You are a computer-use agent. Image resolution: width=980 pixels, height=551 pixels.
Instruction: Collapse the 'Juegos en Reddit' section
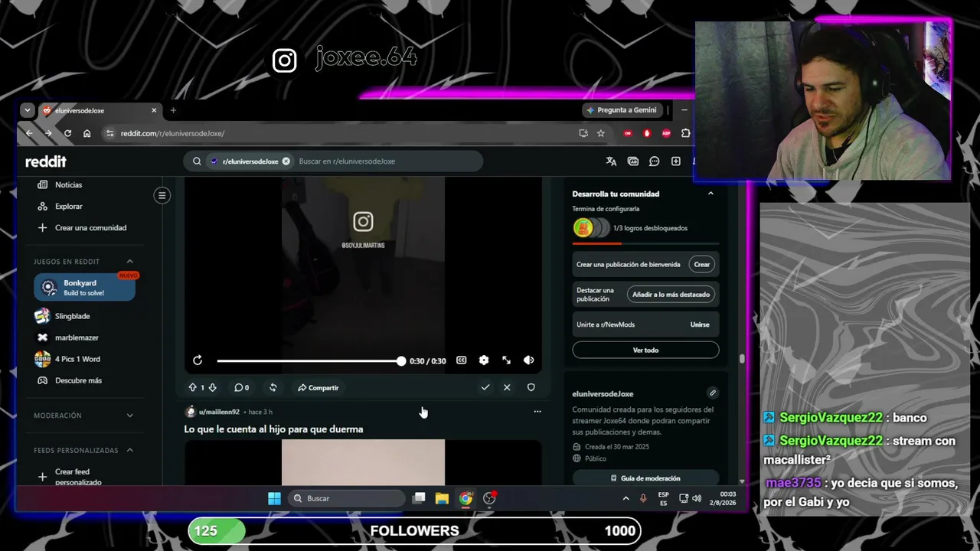[129, 262]
